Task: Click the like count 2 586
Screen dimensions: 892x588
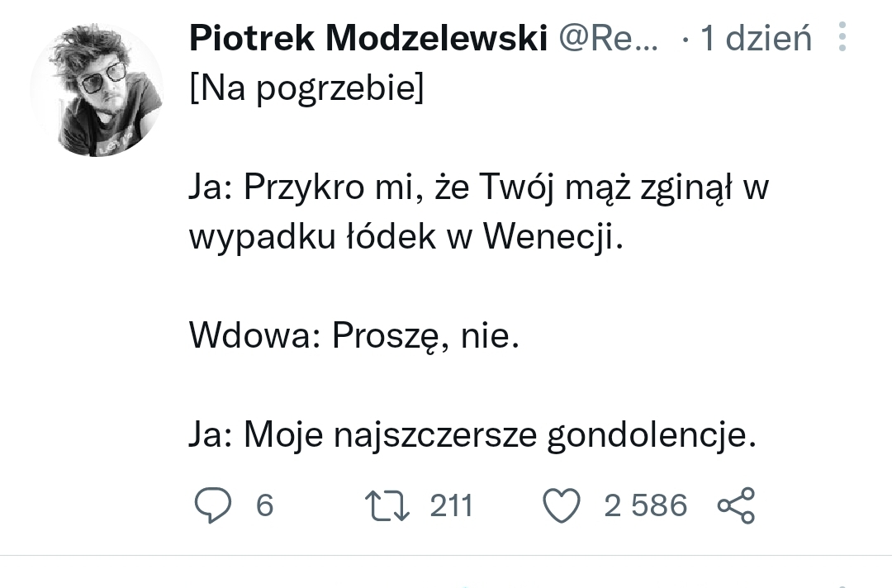Action: pos(645,505)
